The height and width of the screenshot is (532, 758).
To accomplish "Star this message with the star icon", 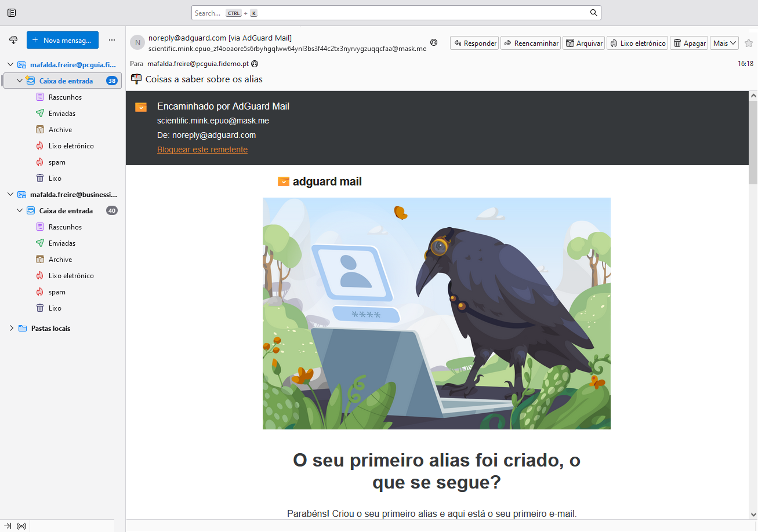I will [748, 43].
